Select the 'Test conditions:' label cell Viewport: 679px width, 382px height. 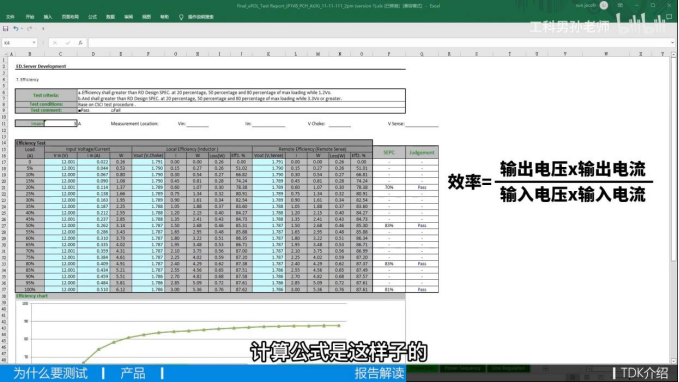coord(46,104)
